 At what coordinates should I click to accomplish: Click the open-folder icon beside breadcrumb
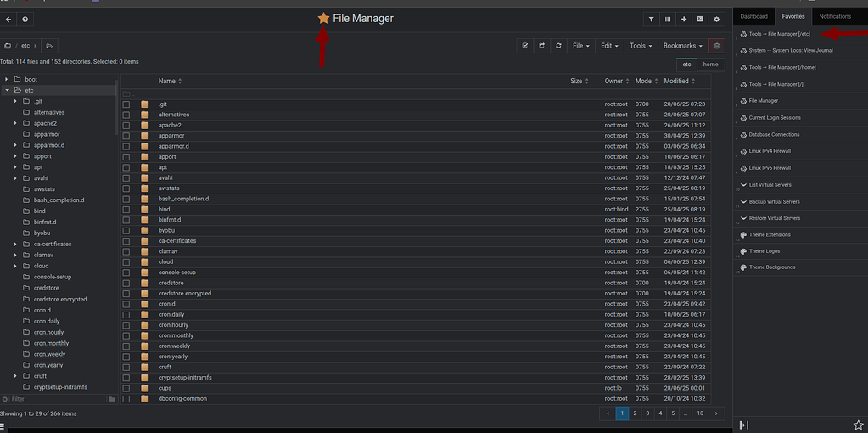coord(49,46)
